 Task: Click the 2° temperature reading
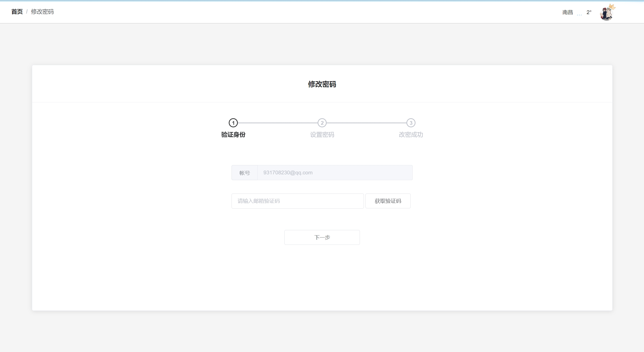pos(589,12)
